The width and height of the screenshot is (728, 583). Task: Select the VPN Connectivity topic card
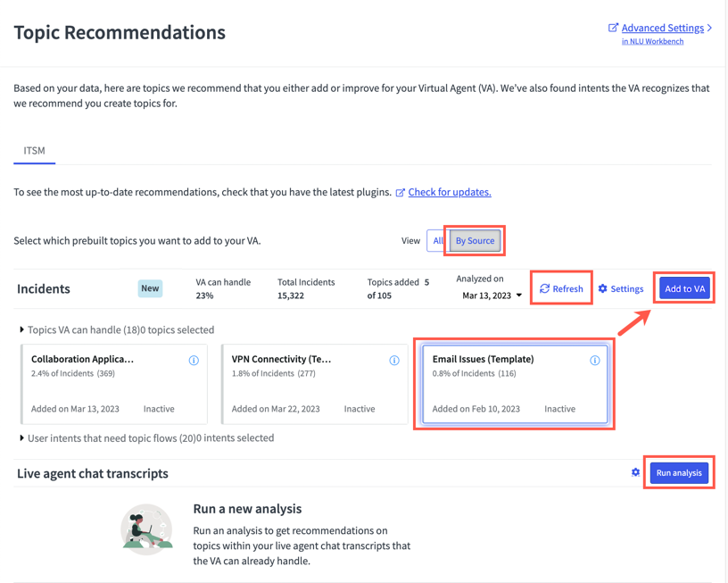click(315, 384)
